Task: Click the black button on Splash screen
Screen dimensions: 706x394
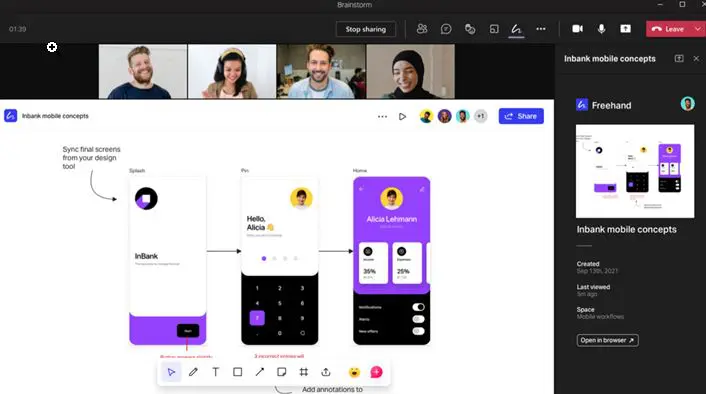Action: [188, 331]
